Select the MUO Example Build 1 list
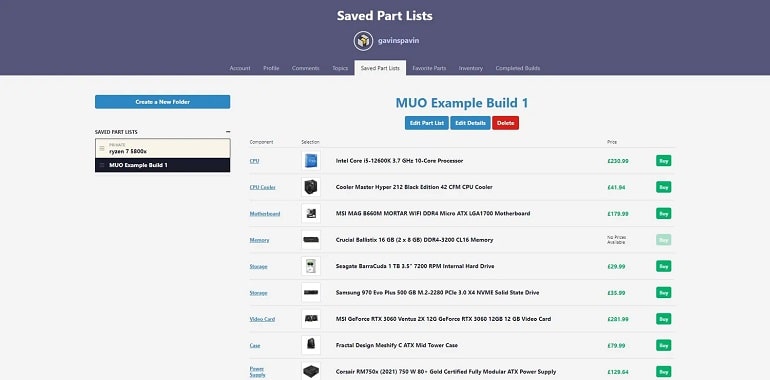 coord(163,165)
